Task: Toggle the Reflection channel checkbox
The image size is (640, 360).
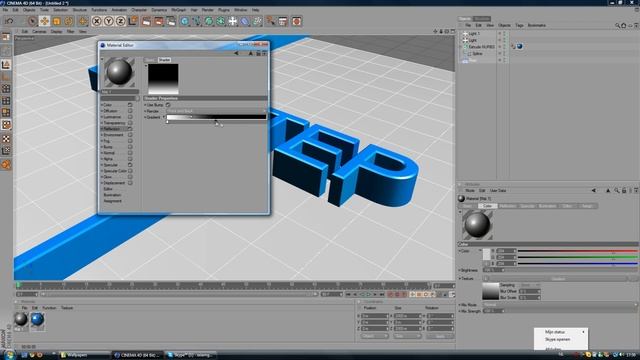Action: click(130, 129)
